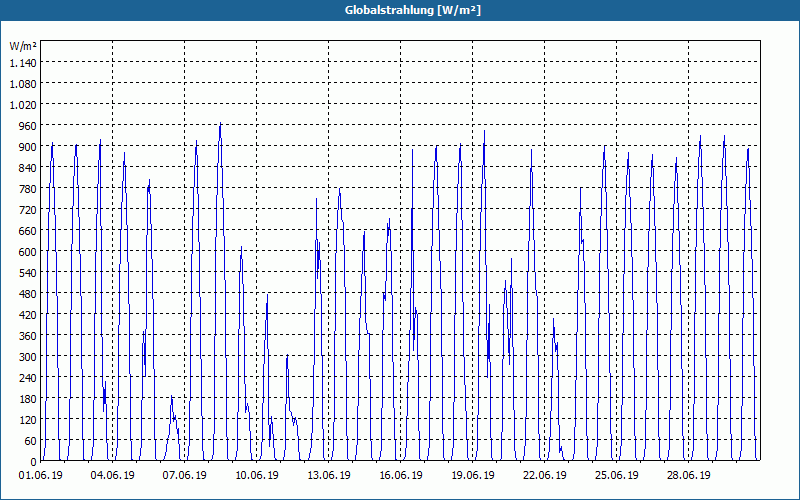
Task: Select the 19.06.19 date label
Action: click(472, 475)
